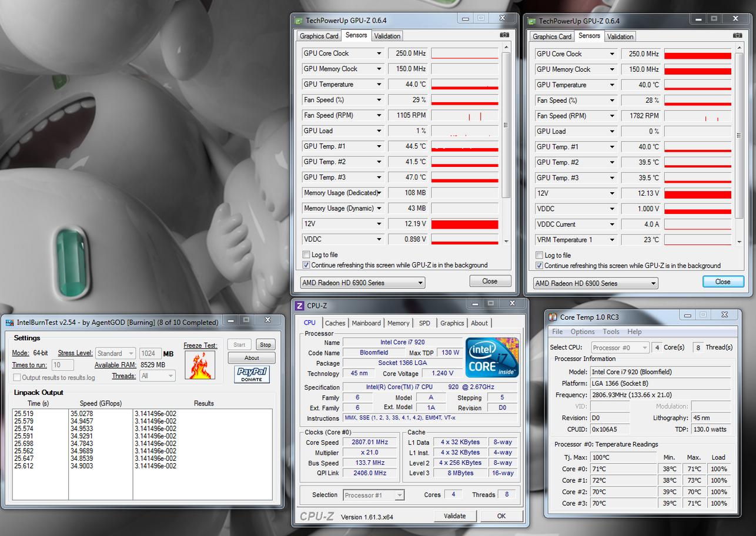The image size is (756, 536).
Task: Open GPU Temperature dropdown in left GPU-Z
Action: (379, 85)
